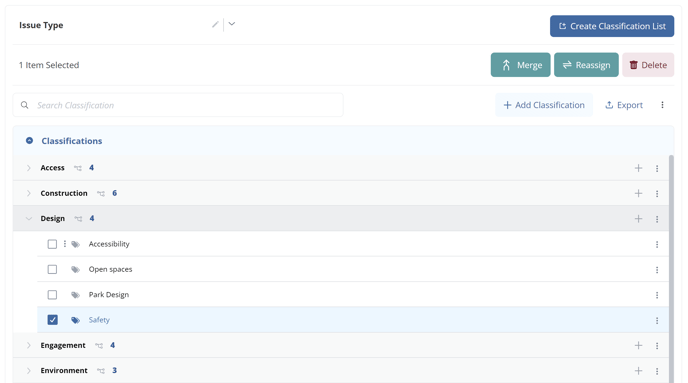Expand the Access category
Image resolution: width=688 pixels, height=383 pixels.
tap(29, 168)
